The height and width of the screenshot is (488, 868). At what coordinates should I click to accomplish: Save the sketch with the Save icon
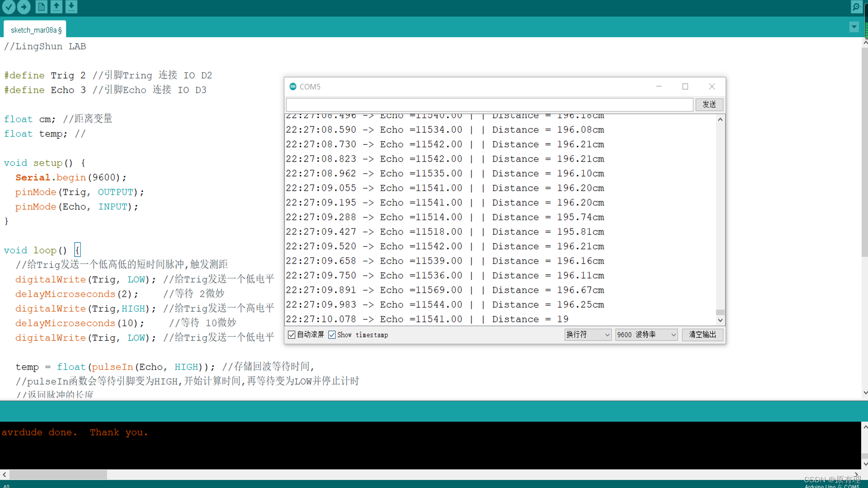click(x=72, y=7)
